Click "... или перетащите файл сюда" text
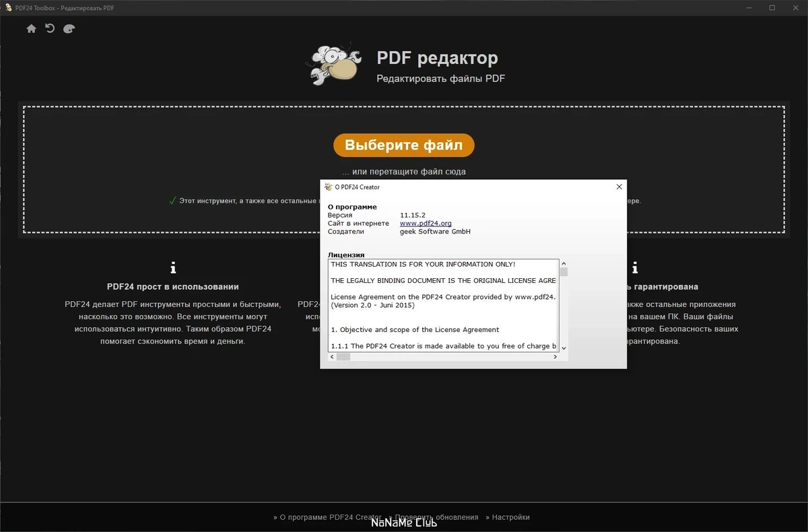The image size is (808, 532). (x=404, y=172)
